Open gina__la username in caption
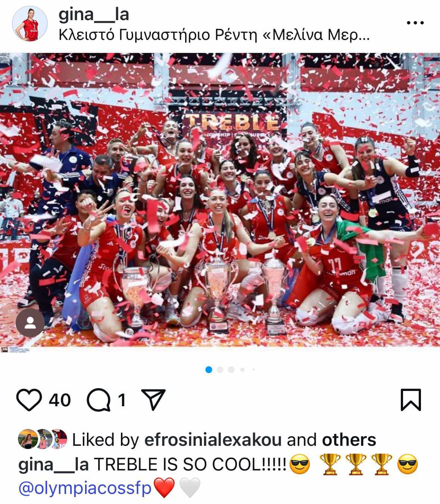The width and height of the screenshot is (440, 504). (x=53, y=465)
